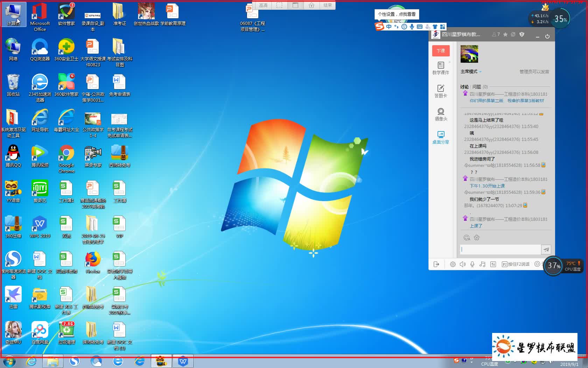Click the pop-out window icon in title bar
The height and width of the screenshot is (368, 588).
pos(513,34)
